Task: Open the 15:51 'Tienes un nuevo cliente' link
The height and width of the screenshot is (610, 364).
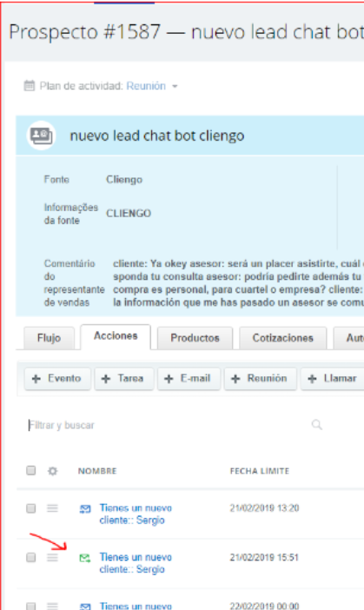Action: 136,563
